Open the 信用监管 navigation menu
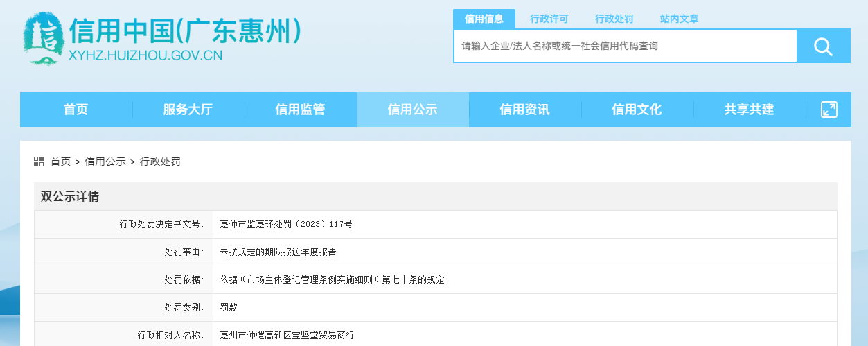Screen dimensions: 868x346 coord(300,110)
